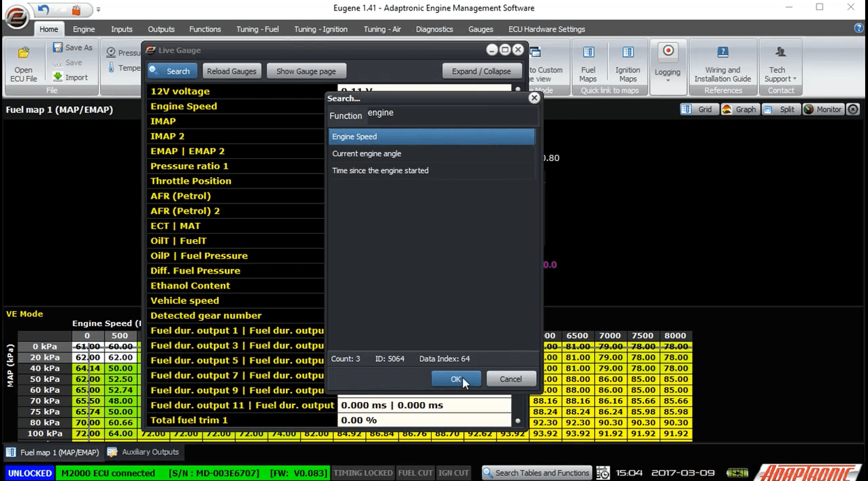The image size is (868, 481).
Task: Click TIMING LOCKED status indicator
Action: (363, 473)
